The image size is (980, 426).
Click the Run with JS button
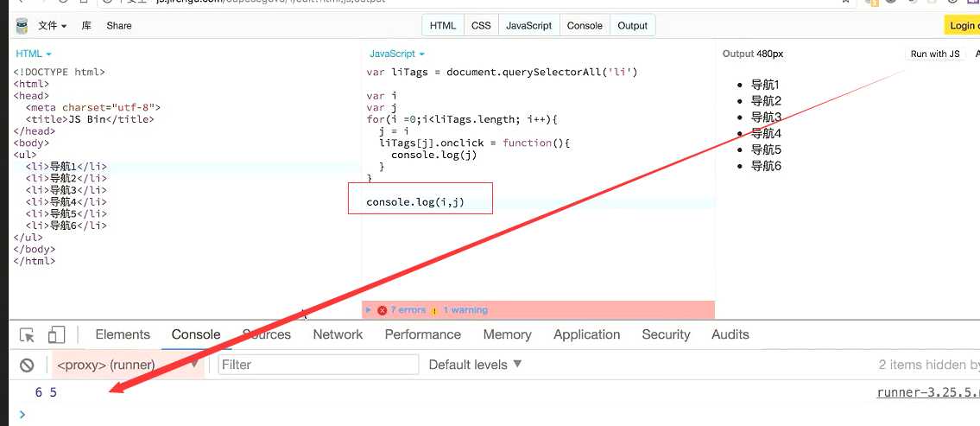point(935,54)
